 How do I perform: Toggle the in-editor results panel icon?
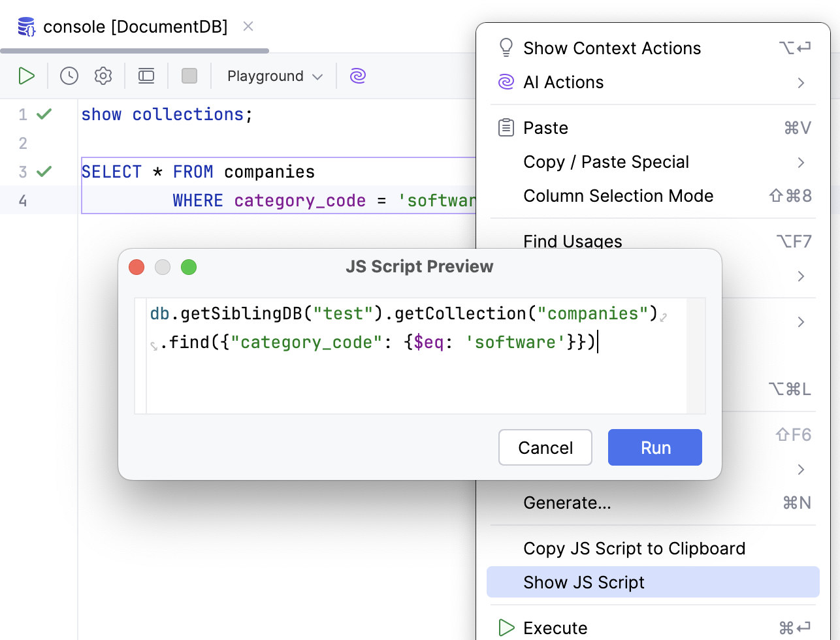click(146, 76)
